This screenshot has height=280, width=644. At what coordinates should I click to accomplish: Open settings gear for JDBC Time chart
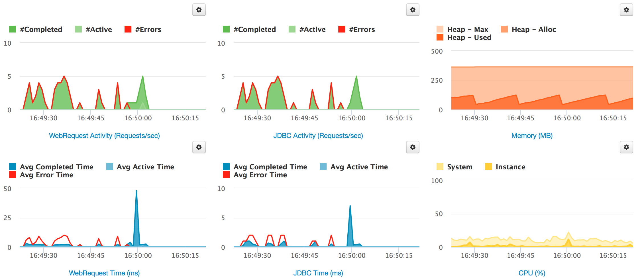click(x=412, y=147)
